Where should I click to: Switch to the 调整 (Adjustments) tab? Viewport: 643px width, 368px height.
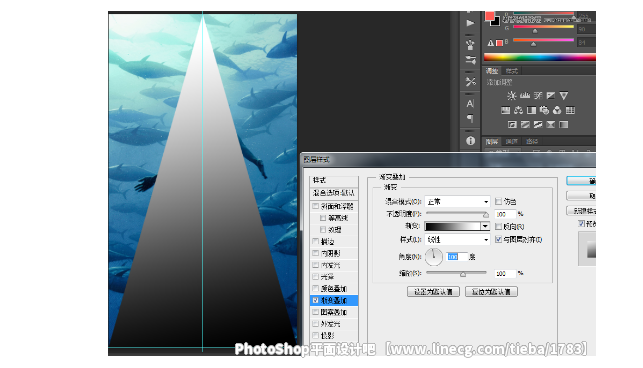pos(492,71)
